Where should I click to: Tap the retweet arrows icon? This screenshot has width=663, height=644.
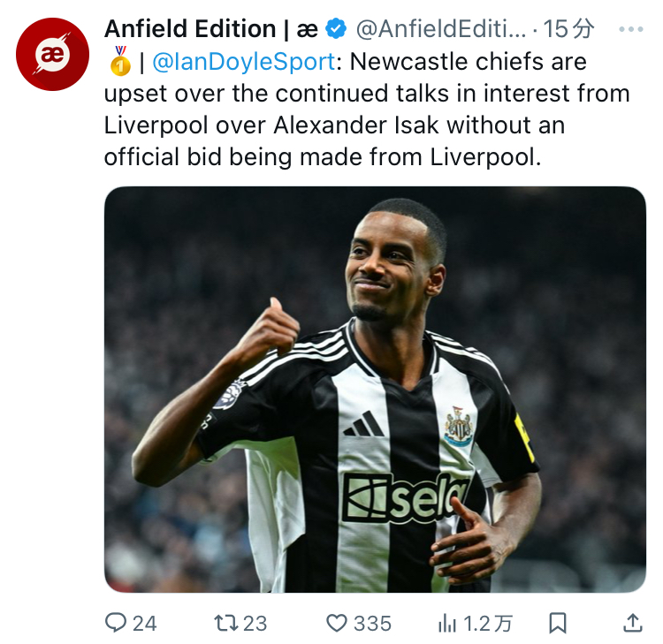[x=226, y=624]
